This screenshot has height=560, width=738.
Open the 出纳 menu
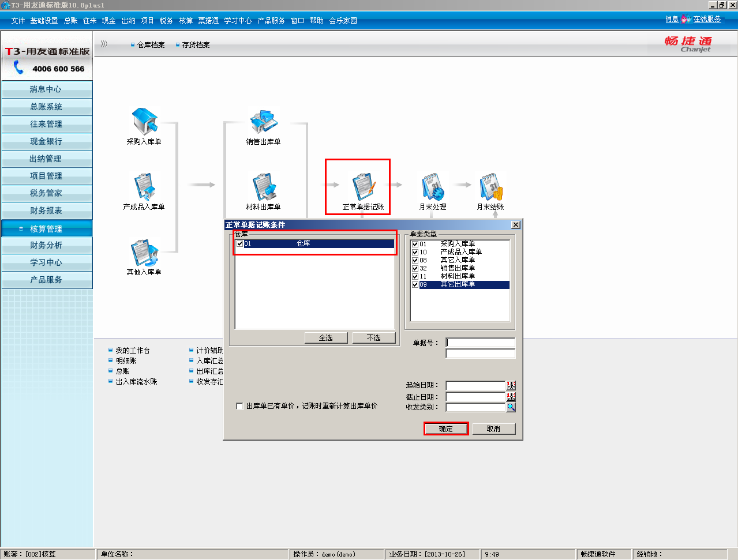(x=128, y=21)
